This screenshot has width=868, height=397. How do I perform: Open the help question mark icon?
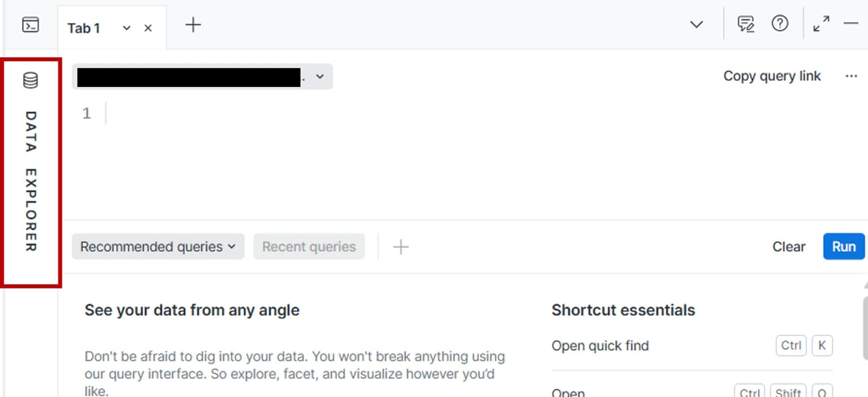[780, 24]
